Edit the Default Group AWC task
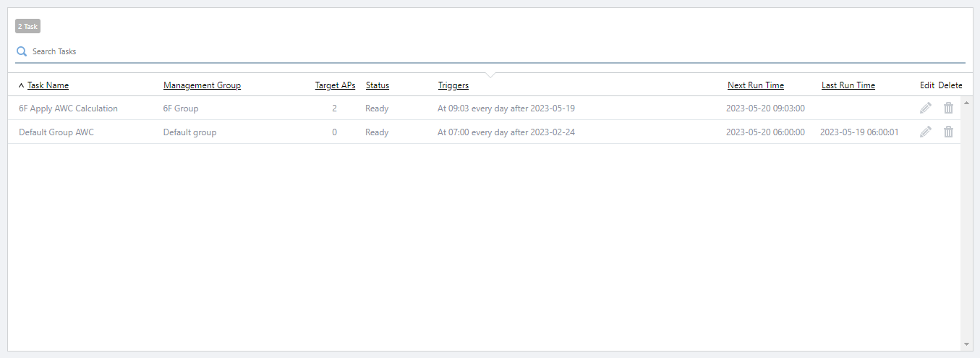The height and width of the screenshot is (358, 980). point(925,132)
